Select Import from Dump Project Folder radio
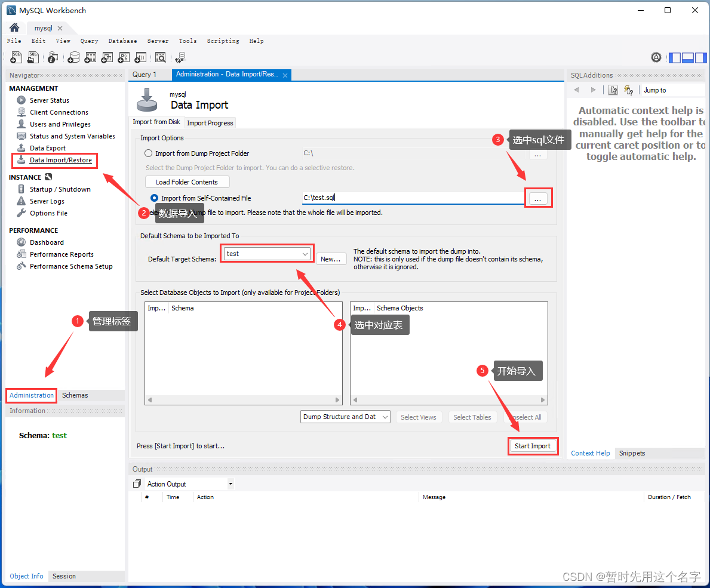Screen dimensions: 710x588 coord(148,153)
